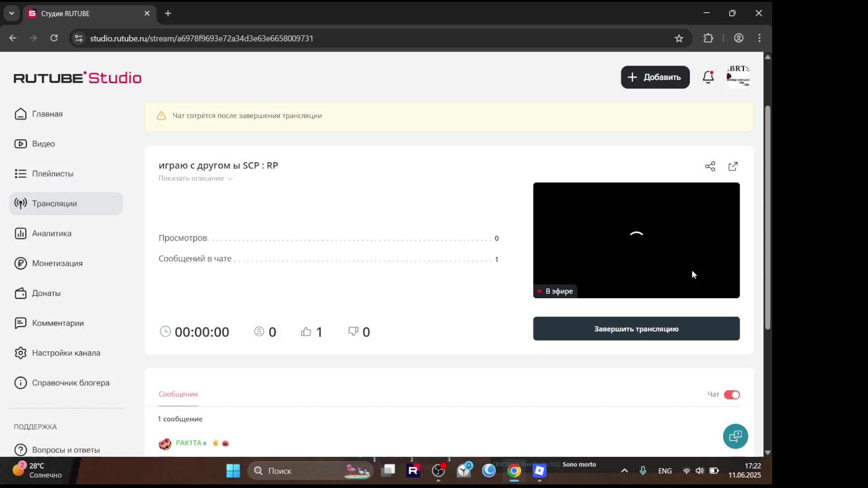868x488 pixels.
Task: Select the Студия RUTUBE browser tab
Action: click(x=90, y=14)
